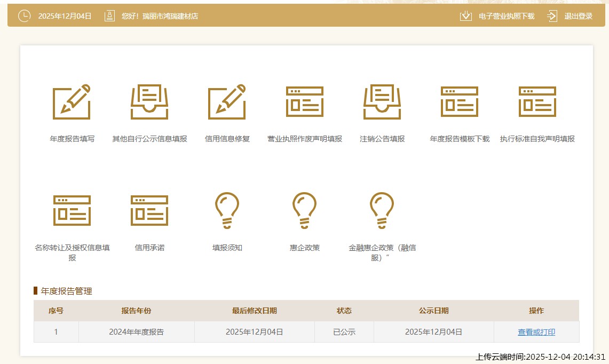Open the 执行标准自我声明填报 icon

537,102
